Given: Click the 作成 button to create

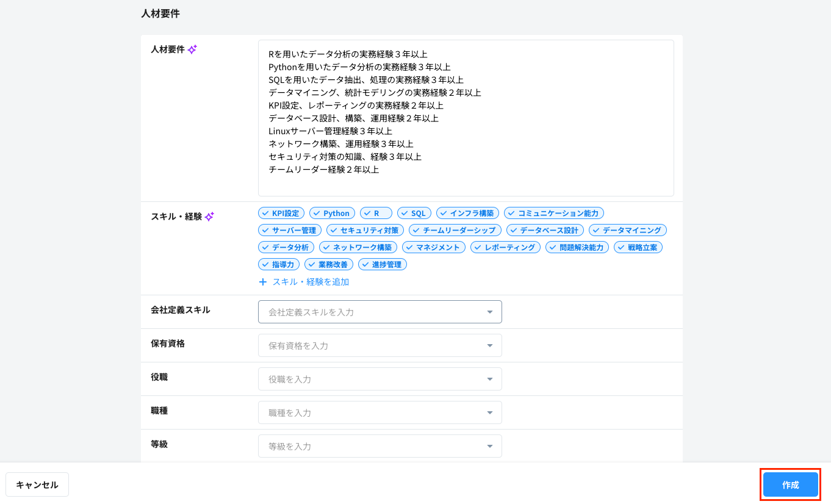Looking at the screenshot, I should 790,484.
